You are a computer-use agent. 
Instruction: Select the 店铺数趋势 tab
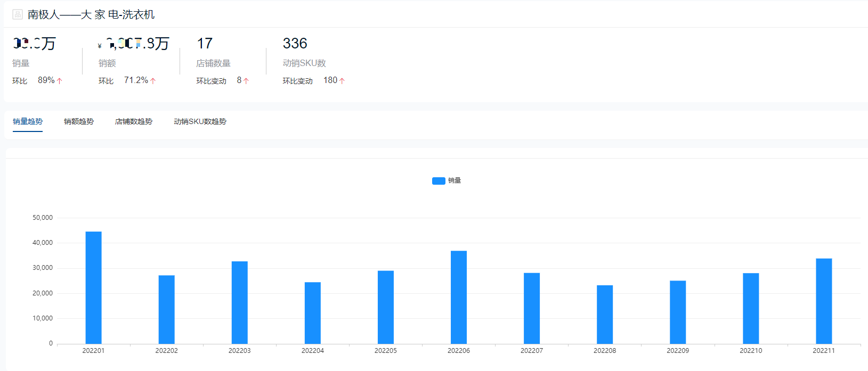tap(134, 121)
